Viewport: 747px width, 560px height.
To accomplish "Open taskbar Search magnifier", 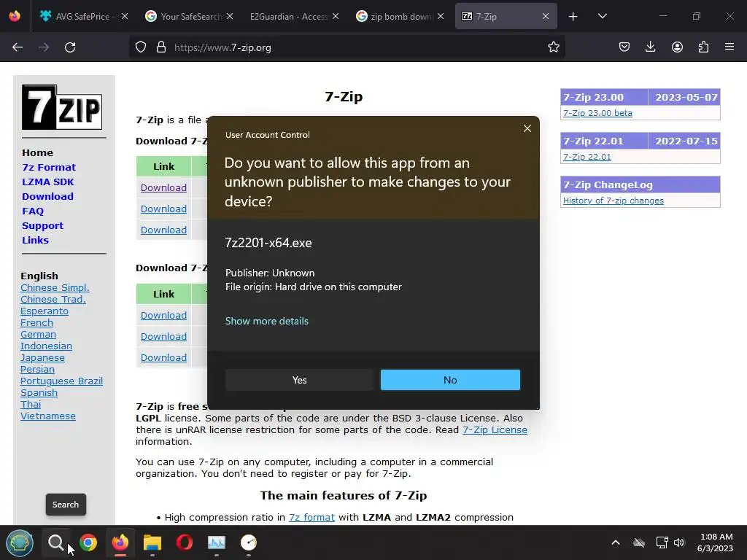I will tap(55, 542).
